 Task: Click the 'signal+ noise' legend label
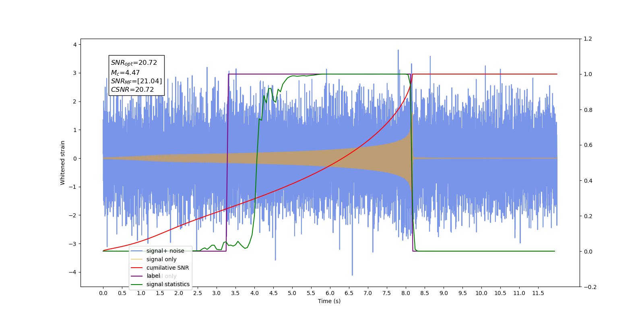point(165,251)
